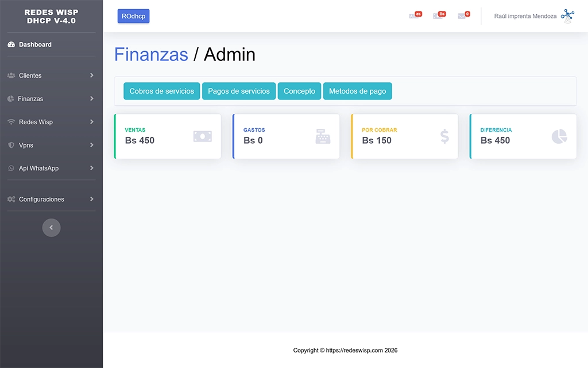
Task: Collapse the sidebar with the round arrow toggle
Action: click(x=51, y=228)
